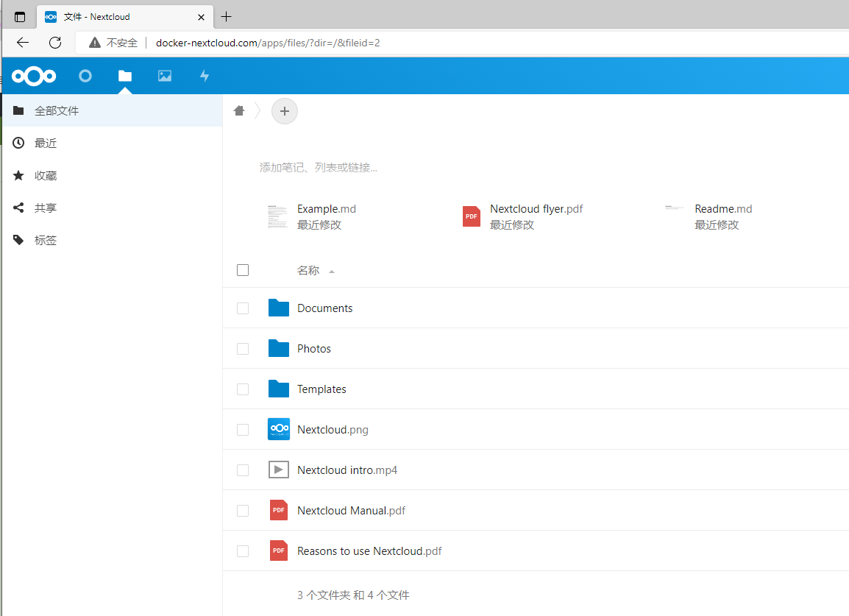Open recent file Example.md

(x=327, y=209)
